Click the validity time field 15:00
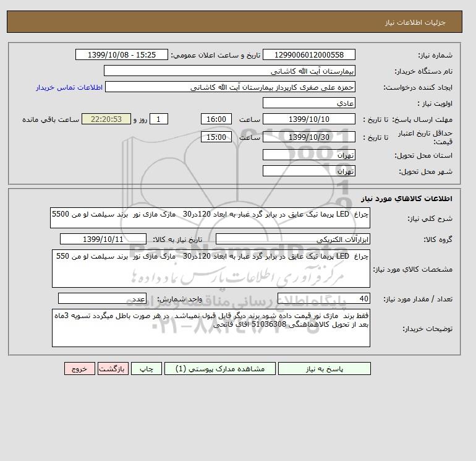The width and height of the screenshot is (476, 461). point(216,137)
